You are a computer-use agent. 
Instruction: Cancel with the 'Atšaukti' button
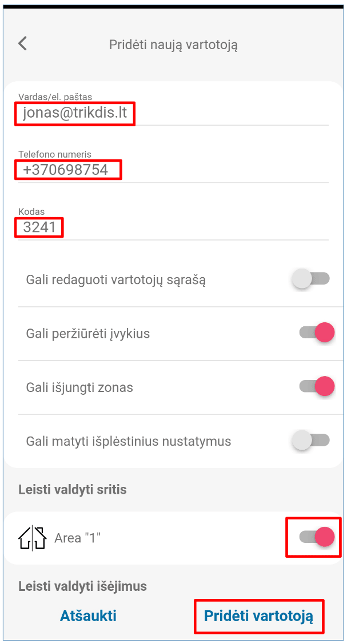88,615
